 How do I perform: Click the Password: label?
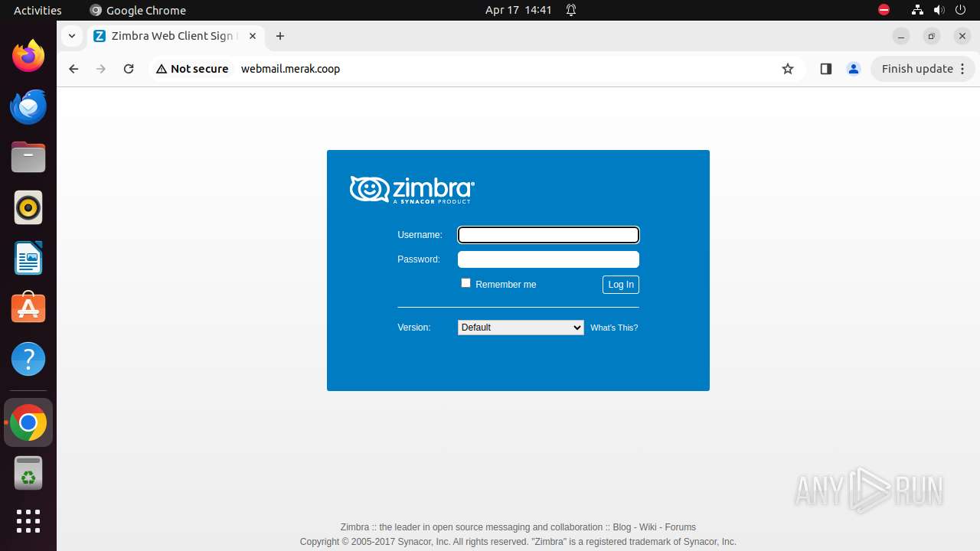pos(419,259)
